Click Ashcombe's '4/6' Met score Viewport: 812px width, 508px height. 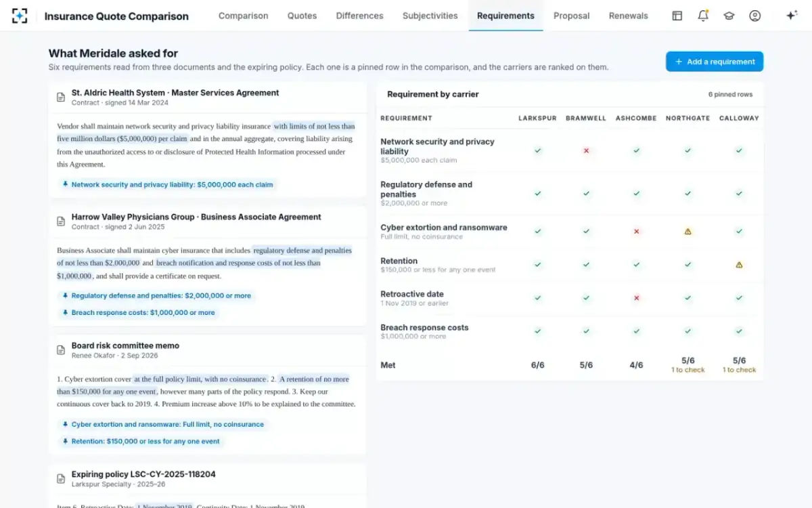(x=636, y=365)
